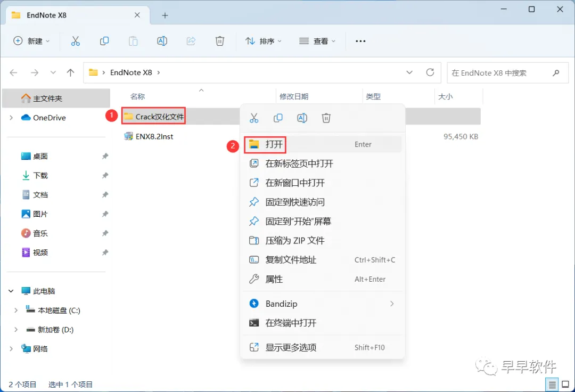Click Rename icon in the context menu
Image resolution: width=575 pixels, height=392 pixels.
click(x=302, y=118)
